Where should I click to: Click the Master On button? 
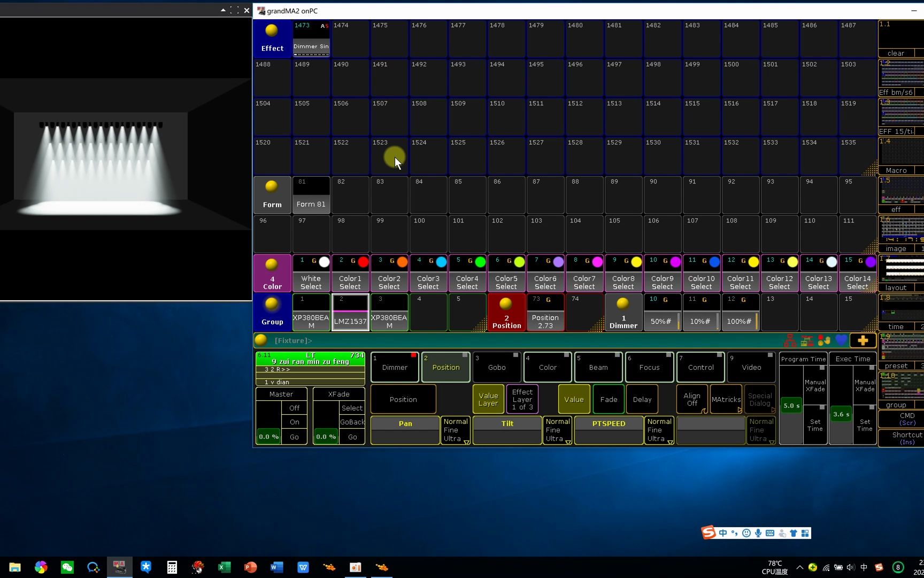click(x=294, y=422)
